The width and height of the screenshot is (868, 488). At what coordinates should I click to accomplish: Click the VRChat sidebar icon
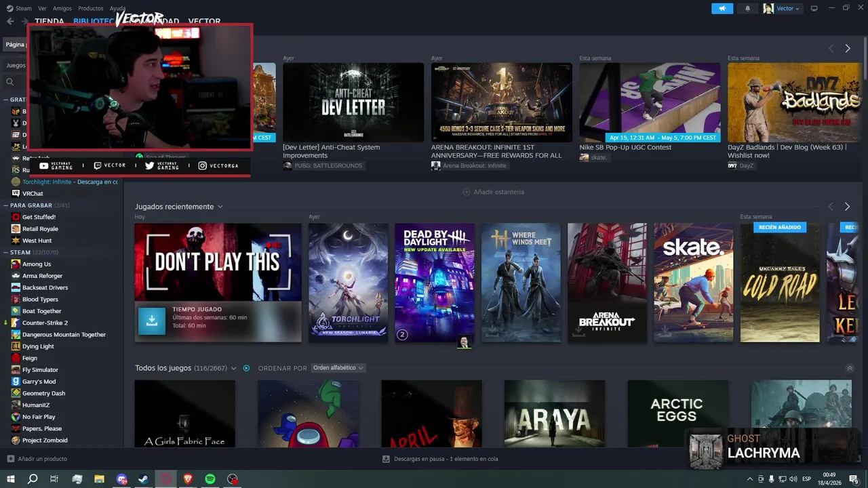(16, 193)
